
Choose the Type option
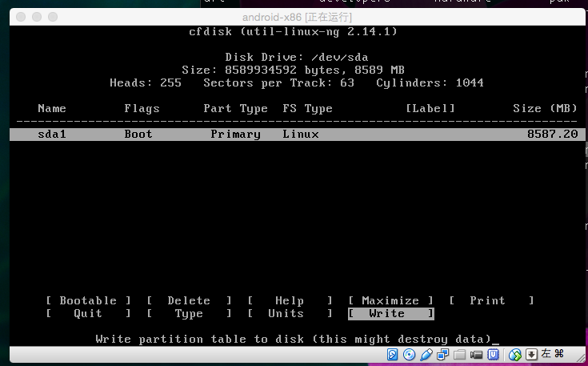point(189,314)
